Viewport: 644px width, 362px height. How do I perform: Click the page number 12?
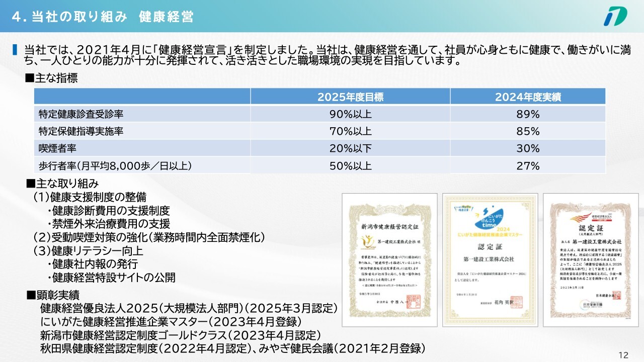[x=623, y=355]
